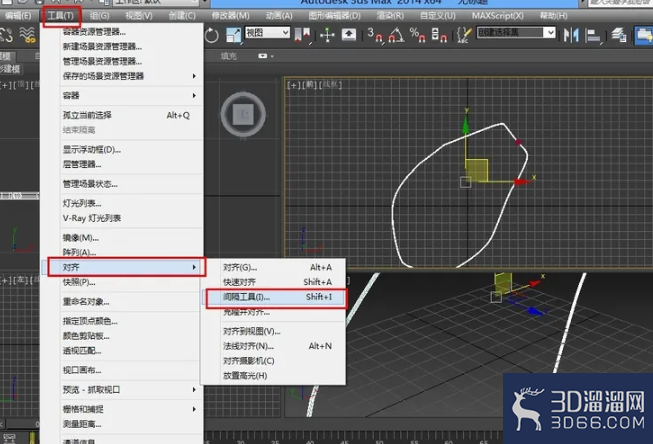Open the 工具(T) menu
Image resolution: width=653 pixels, height=444 pixels.
(x=61, y=16)
